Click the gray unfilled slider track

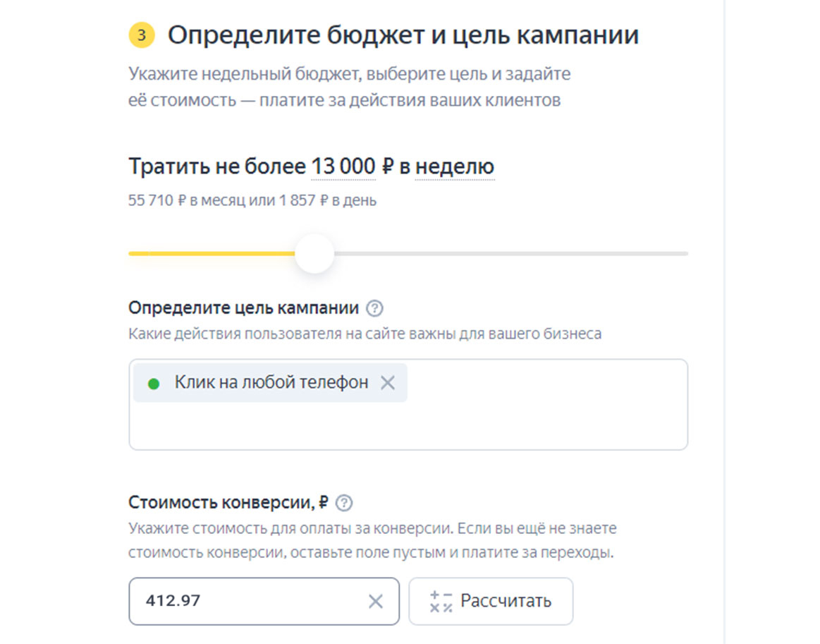point(508,253)
